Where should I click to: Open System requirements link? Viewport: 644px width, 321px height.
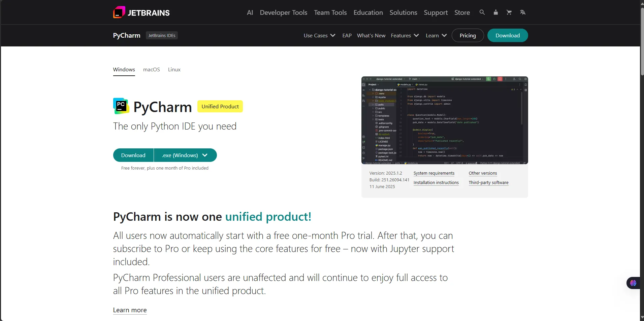pos(434,173)
